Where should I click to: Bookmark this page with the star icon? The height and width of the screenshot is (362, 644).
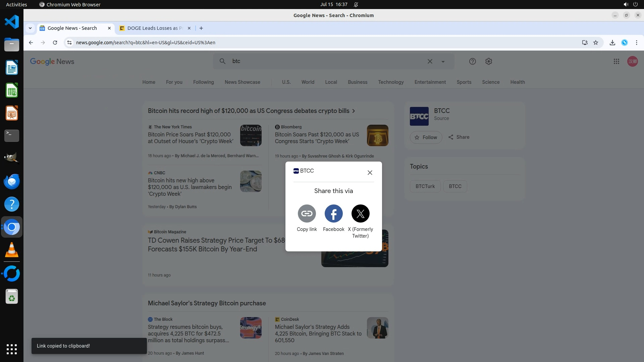pyautogui.click(x=596, y=43)
